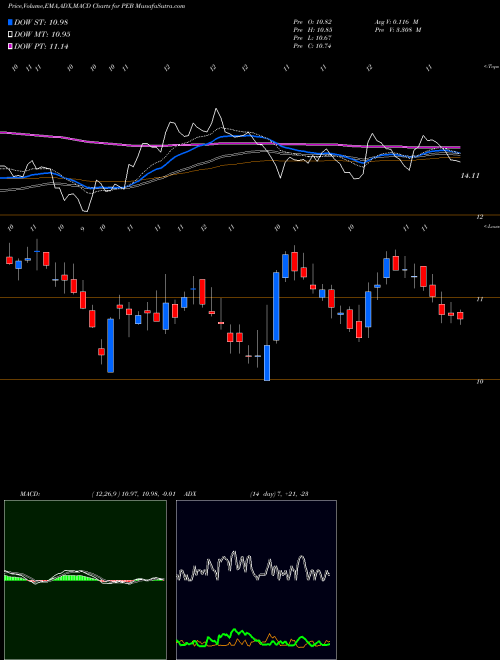Click the MACD values '10.97, 10.98, -0.01'

click(151, 494)
